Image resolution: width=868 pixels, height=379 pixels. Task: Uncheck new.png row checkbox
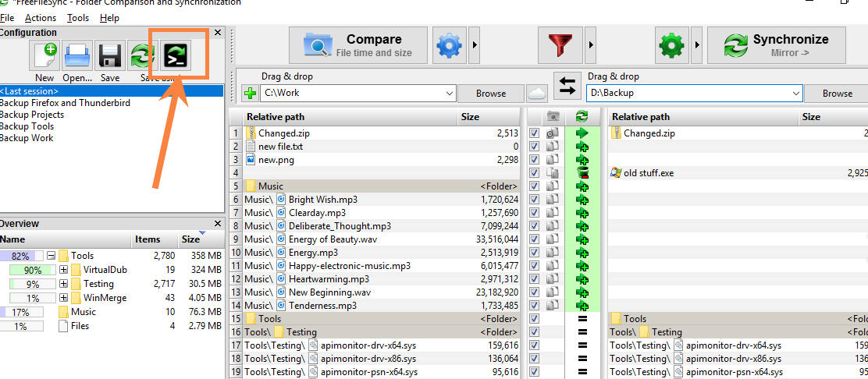point(534,159)
